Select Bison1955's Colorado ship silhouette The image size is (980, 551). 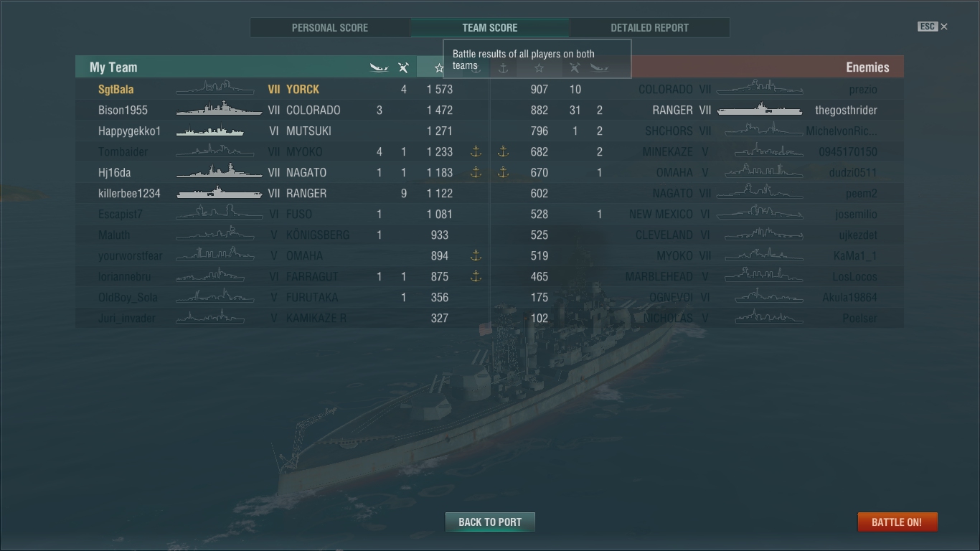click(219, 109)
